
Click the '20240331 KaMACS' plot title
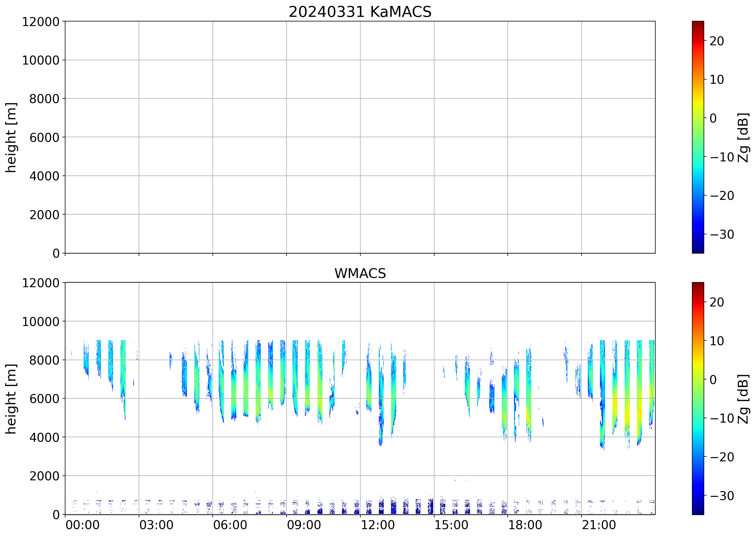pyautogui.click(x=360, y=12)
